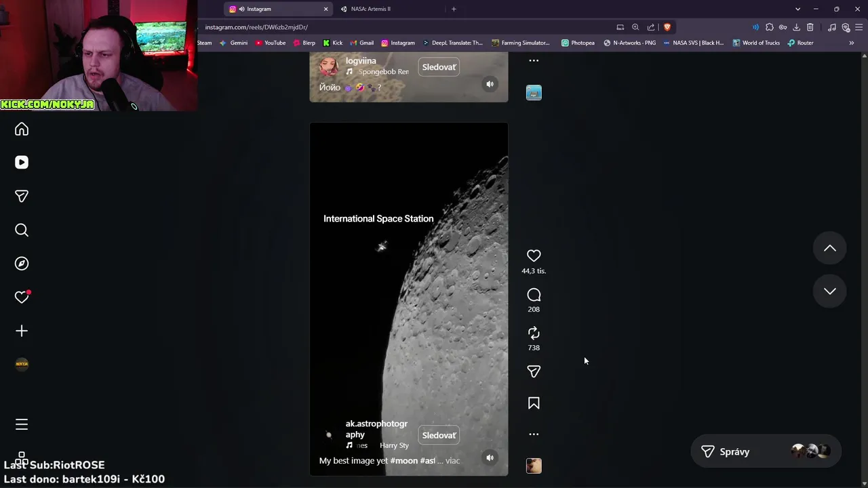Viewport: 868px width, 488px height.
Task: Expand the caption with 'viac'
Action: (x=452, y=461)
